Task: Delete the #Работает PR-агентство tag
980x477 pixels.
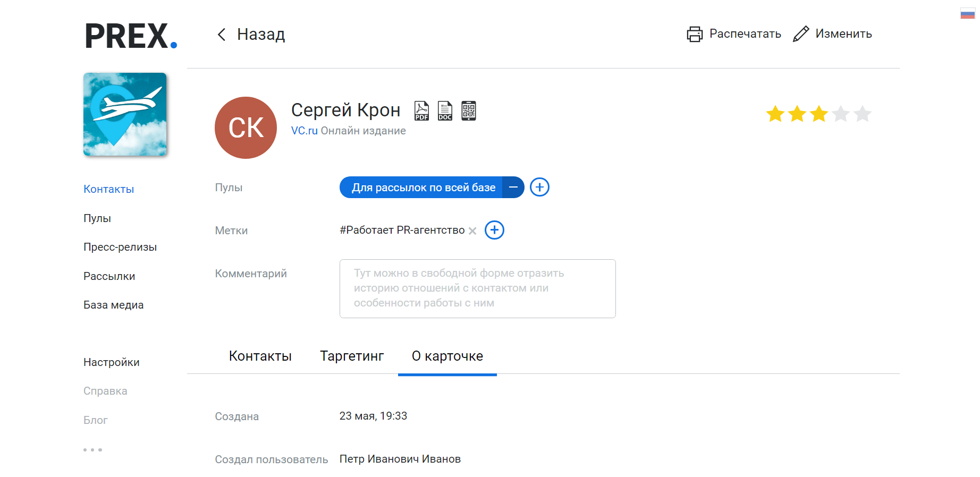Action: (x=472, y=231)
